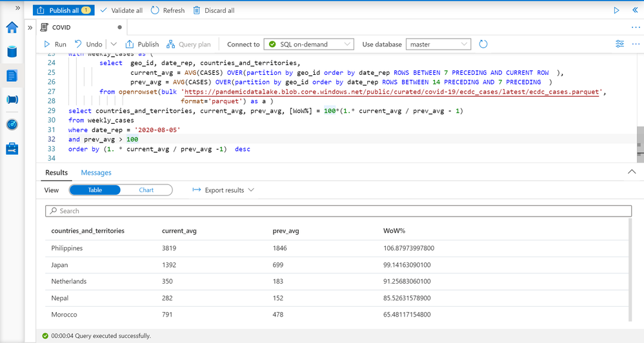Open the Manage toolbox icon in sidebar
644x343 pixels.
pos(12,149)
